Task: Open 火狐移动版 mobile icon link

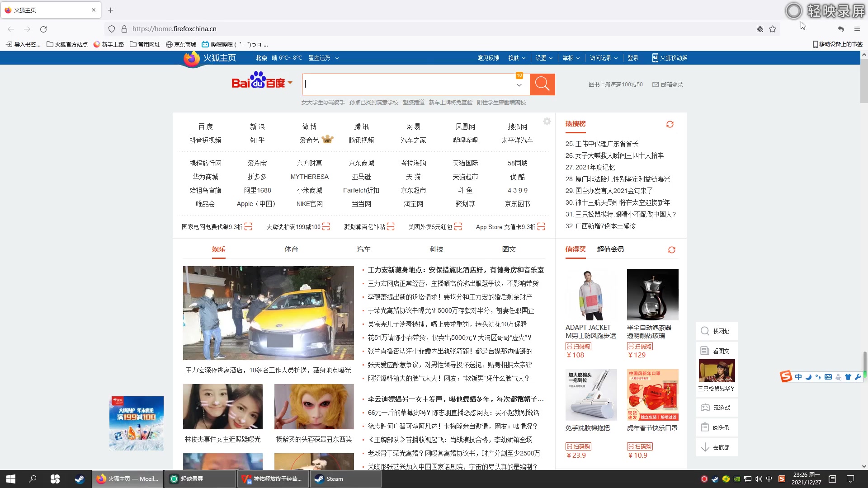Action: click(x=670, y=58)
